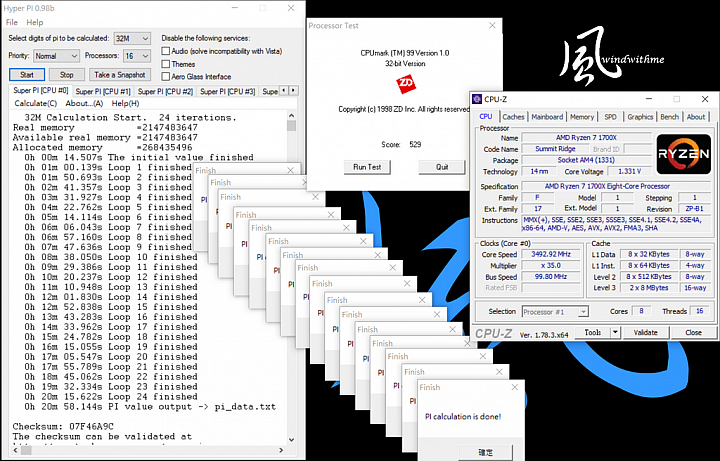Open the Memory tab in CPU-Z
The width and height of the screenshot is (720, 461).
pos(582,117)
